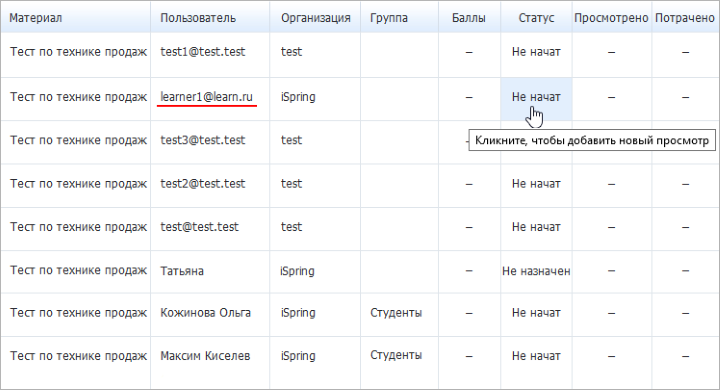Click status Не начат for test2@test.test

coord(536,184)
